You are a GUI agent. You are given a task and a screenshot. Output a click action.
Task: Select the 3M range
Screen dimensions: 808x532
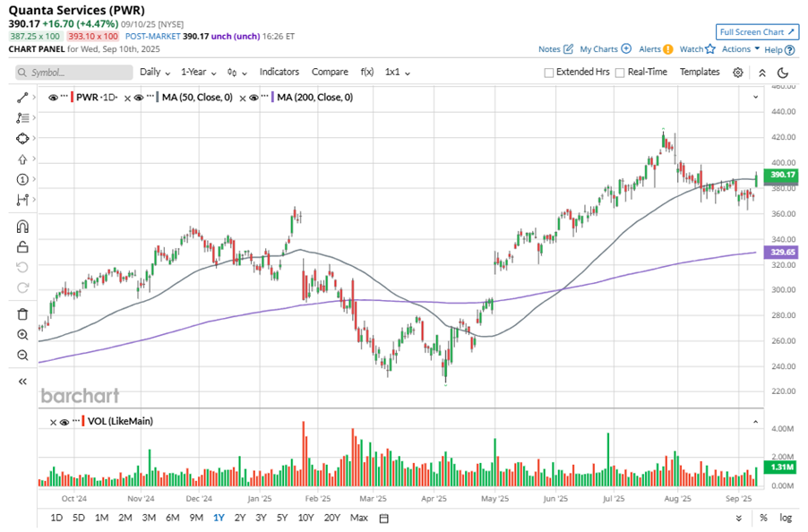tap(149, 518)
